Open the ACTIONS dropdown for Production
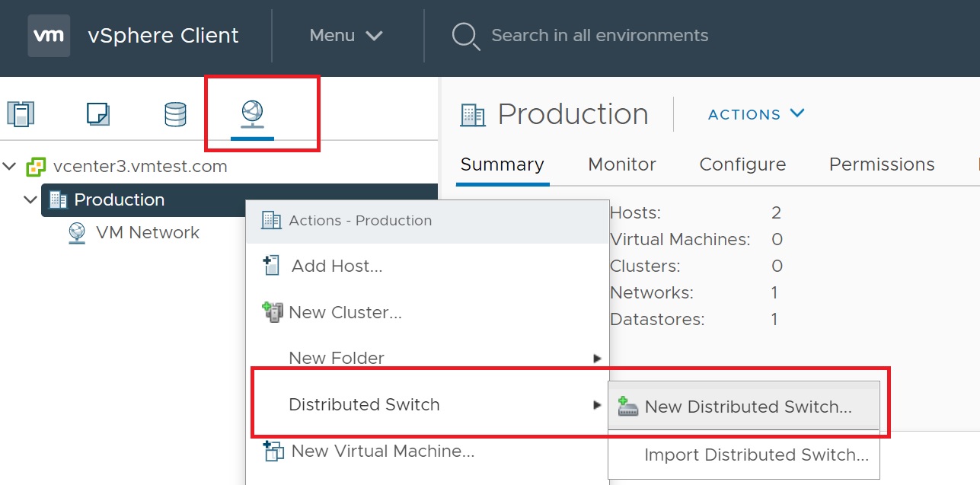Screen dimensions: 980x485 coord(755,114)
